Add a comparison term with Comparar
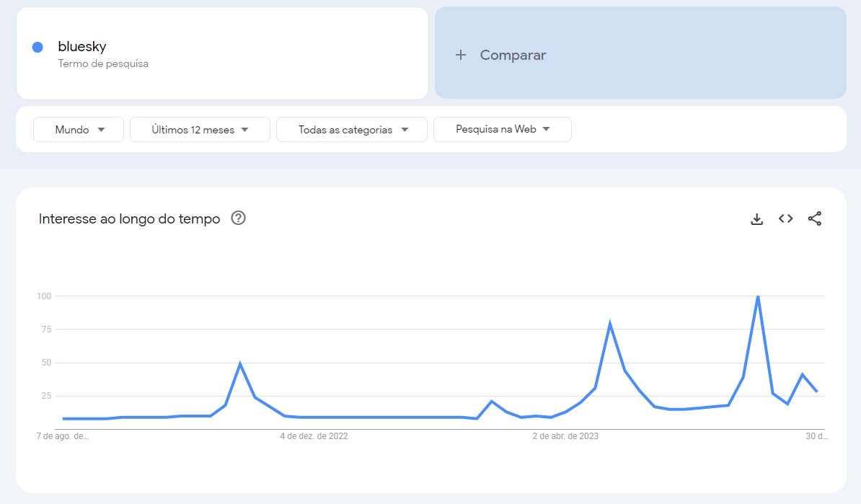 tap(511, 55)
